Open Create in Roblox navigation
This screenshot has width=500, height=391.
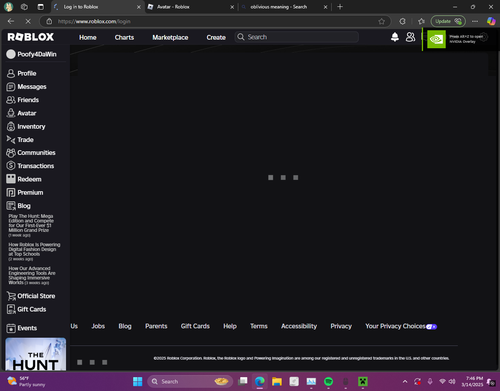[x=216, y=37]
